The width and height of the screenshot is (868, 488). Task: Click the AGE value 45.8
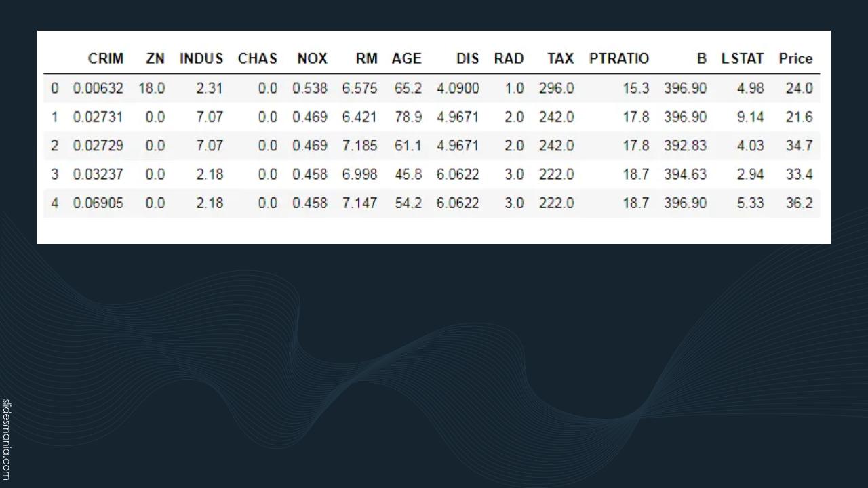click(408, 174)
